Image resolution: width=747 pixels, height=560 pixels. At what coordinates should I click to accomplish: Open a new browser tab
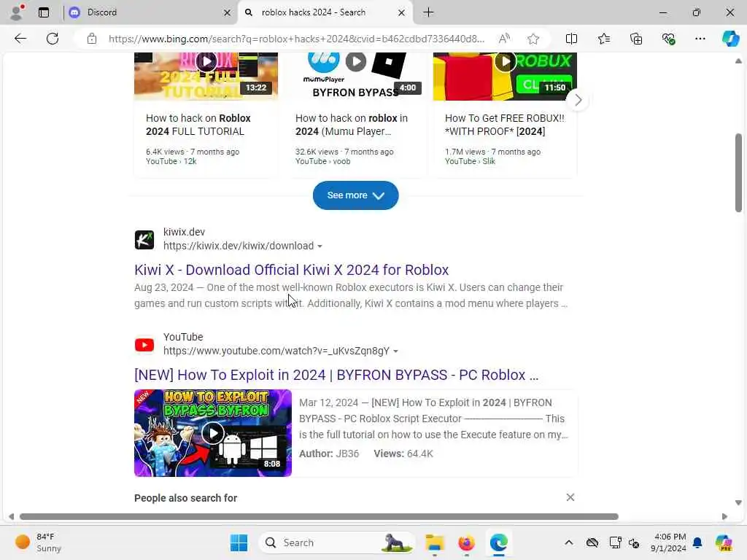428,12
